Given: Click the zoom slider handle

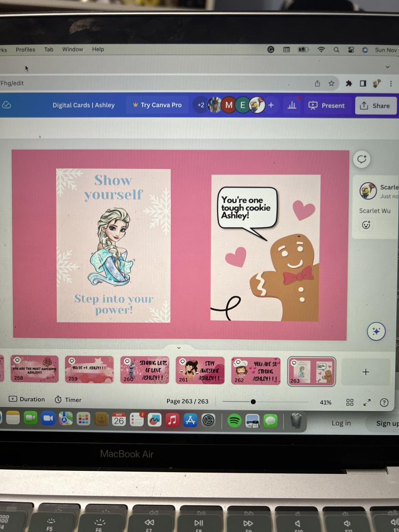Looking at the screenshot, I should click(x=253, y=401).
